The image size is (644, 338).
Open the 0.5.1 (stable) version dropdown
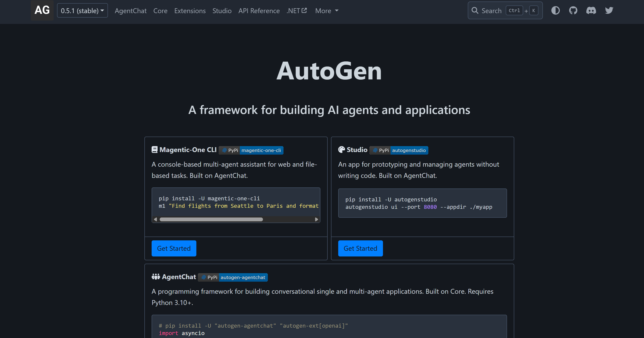[x=82, y=11]
